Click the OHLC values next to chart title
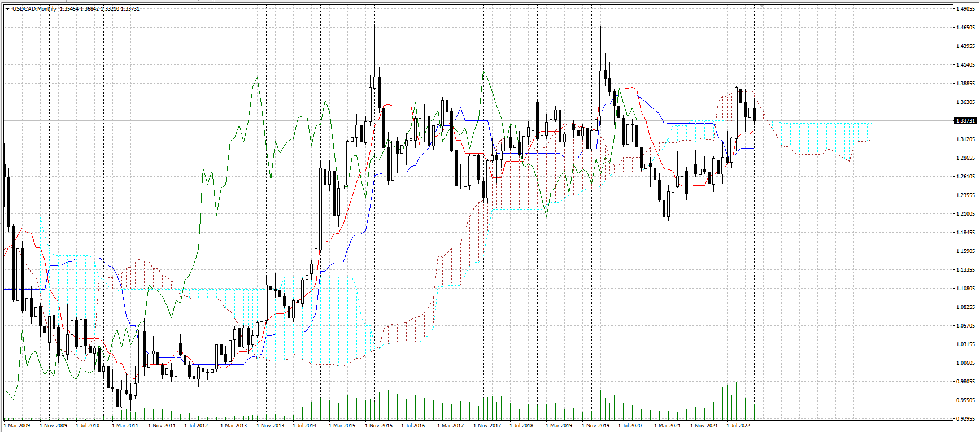This screenshot has height=432, width=980. 99,9
